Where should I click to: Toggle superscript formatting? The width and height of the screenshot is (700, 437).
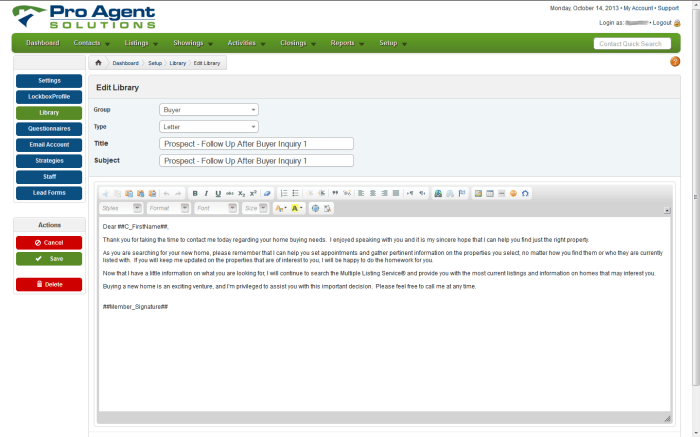[x=253, y=193]
